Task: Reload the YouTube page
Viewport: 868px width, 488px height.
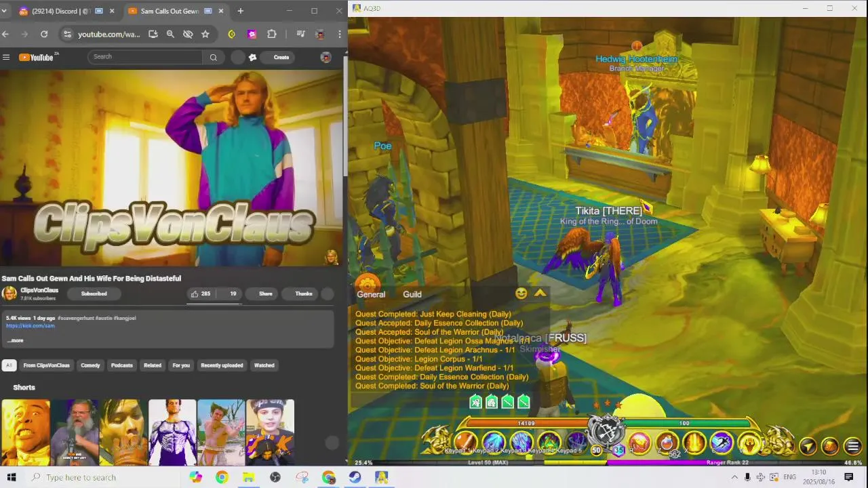Action: pos(44,34)
